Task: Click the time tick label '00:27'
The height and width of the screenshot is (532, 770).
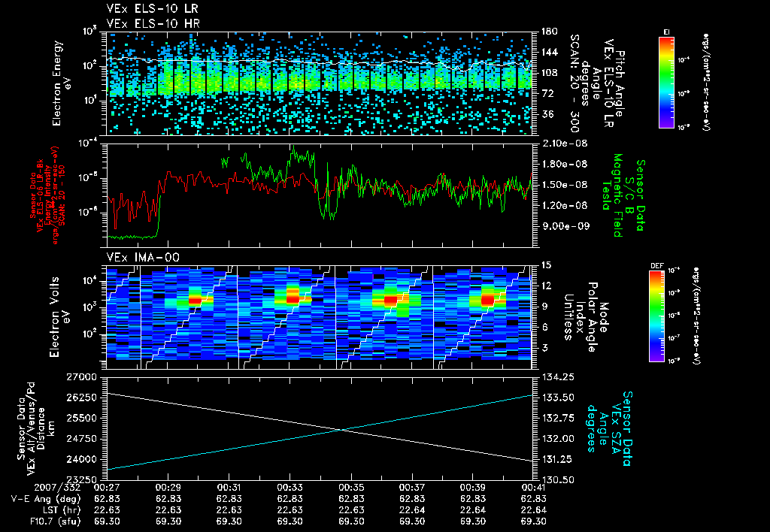Action: (107, 488)
